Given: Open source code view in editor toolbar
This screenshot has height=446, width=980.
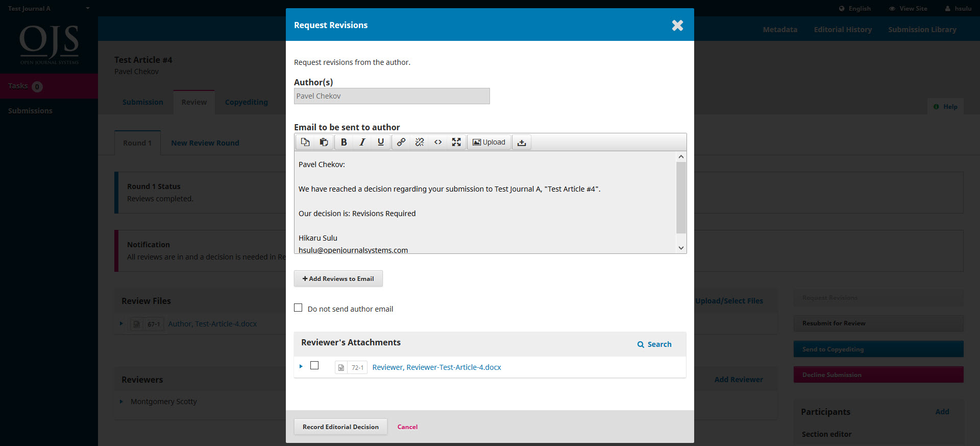Looking at the screenshot, I should click(x=438, y=142).
